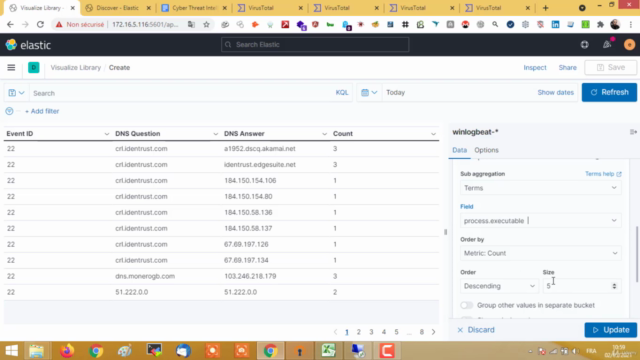
Task: Click identrust.edgesuite.net cell
Action: (x=260, y=164)
